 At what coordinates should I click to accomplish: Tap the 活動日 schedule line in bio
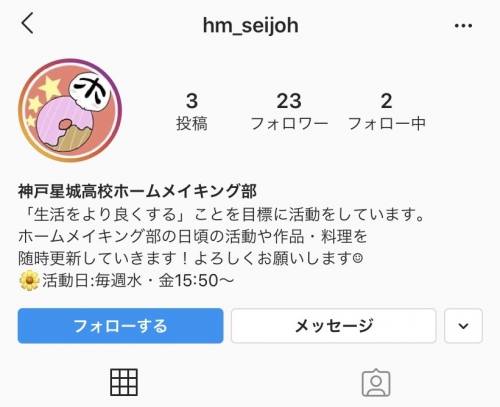click(127, 280)
